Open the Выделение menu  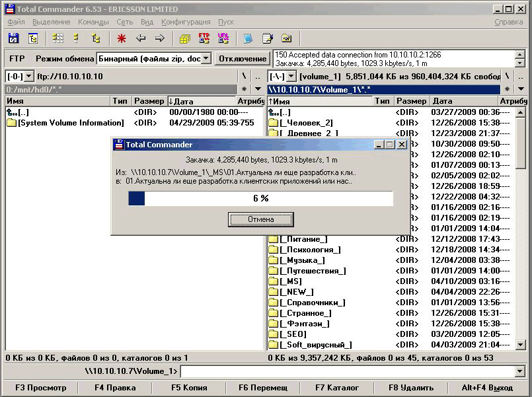(52, 22)
